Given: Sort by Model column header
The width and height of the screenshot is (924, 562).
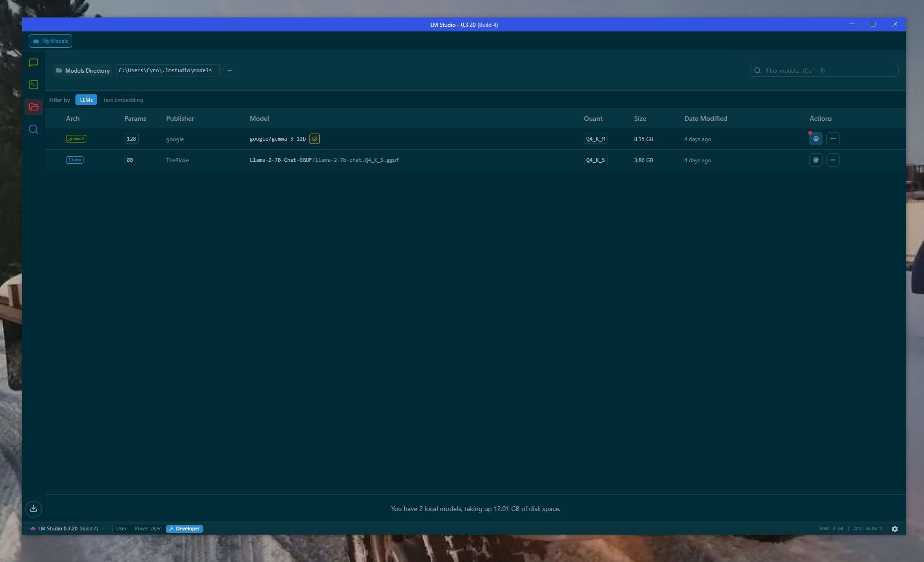Looking at the screenshot, I should (x=259, y=118).
